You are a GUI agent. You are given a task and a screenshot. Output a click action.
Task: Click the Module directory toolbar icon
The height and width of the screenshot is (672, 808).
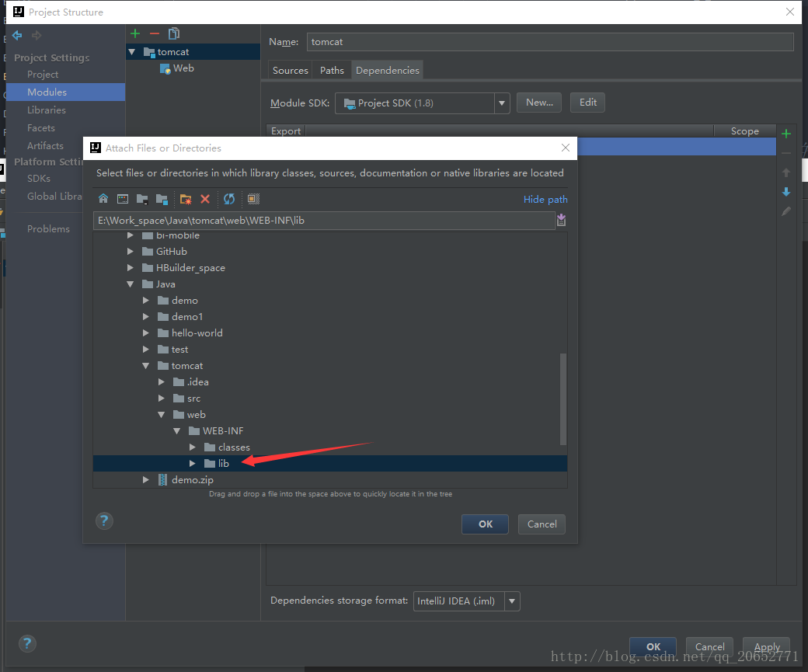[x=162, y=199]
